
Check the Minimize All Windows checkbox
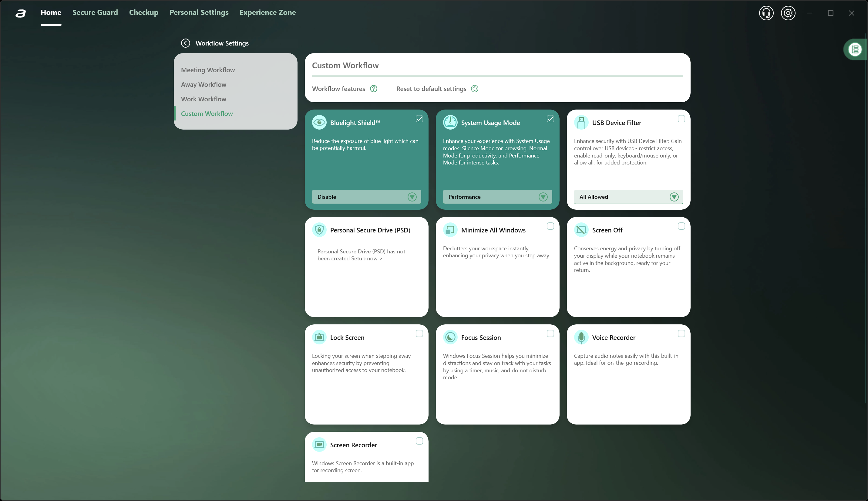(x=550, y=226)
